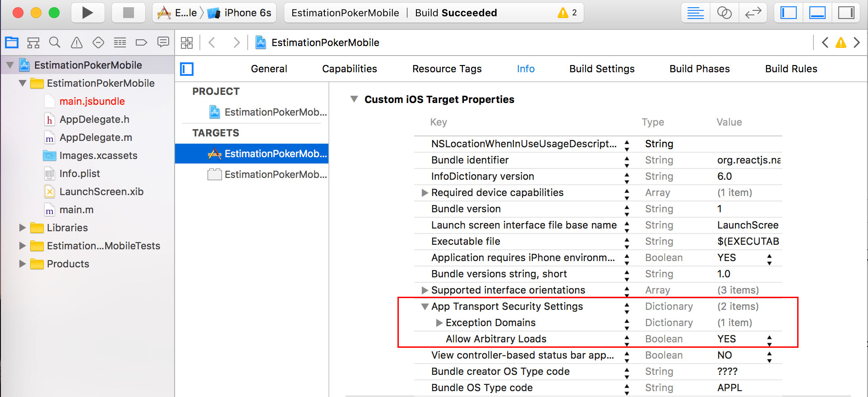The image size is (868, 397).
Task: Open the Report navigator
Action: point(163,42)
